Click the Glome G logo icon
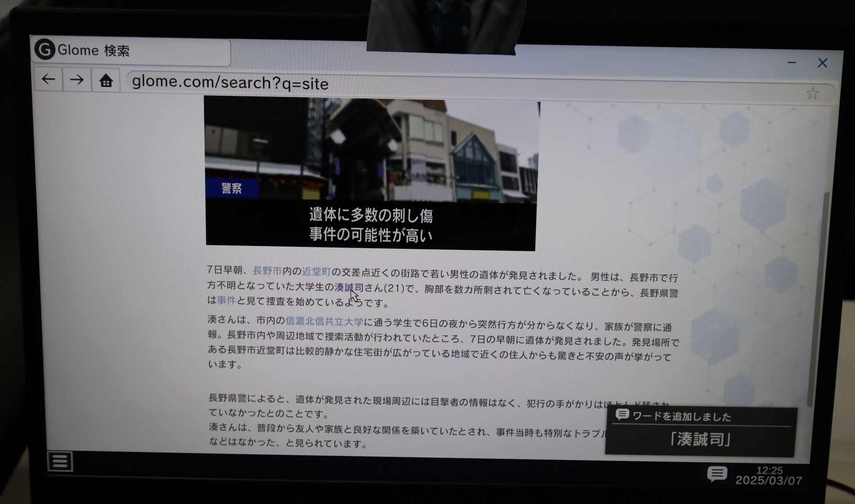Screen dimensions: 855x504 point(45,49)
